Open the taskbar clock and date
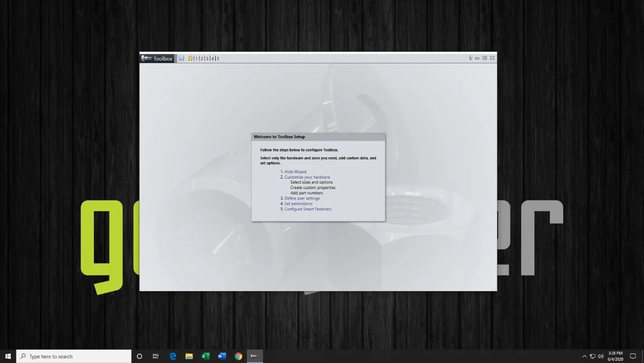 [x=616, y=356]
